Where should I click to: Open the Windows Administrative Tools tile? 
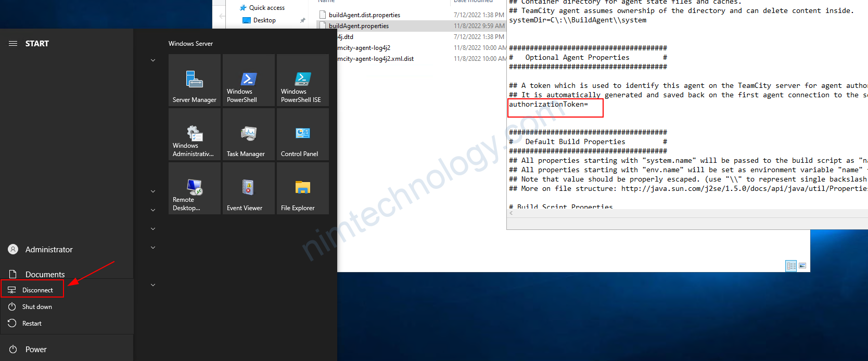click(195, 134)
